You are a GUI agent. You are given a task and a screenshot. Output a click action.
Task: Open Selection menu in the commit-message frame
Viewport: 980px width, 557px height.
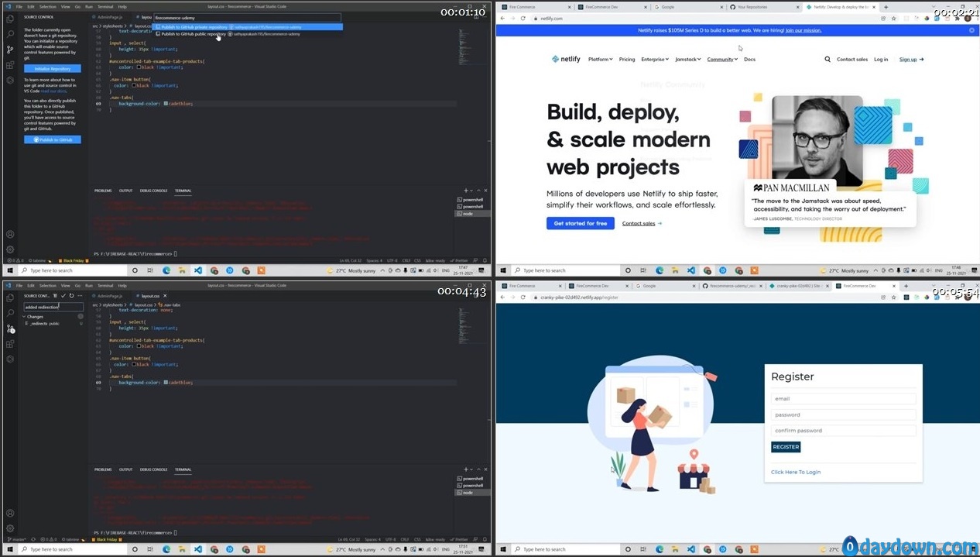tap(48, 285)
